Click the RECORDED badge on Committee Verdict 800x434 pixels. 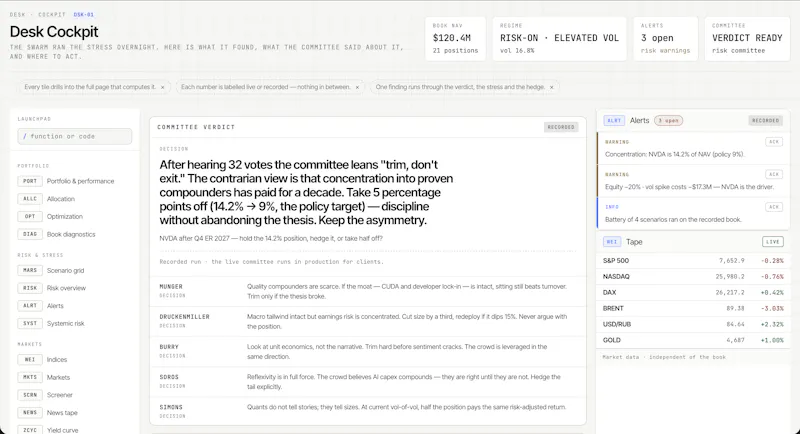click(561, 127)
